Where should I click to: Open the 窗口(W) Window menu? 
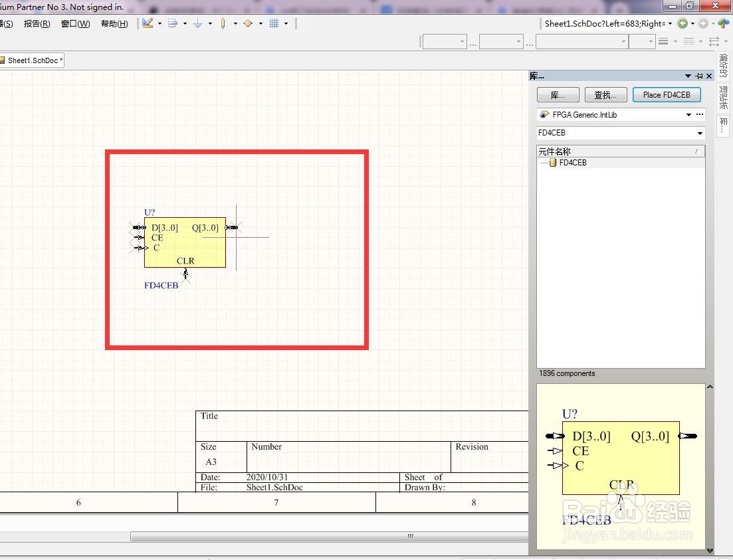point(75,24)
